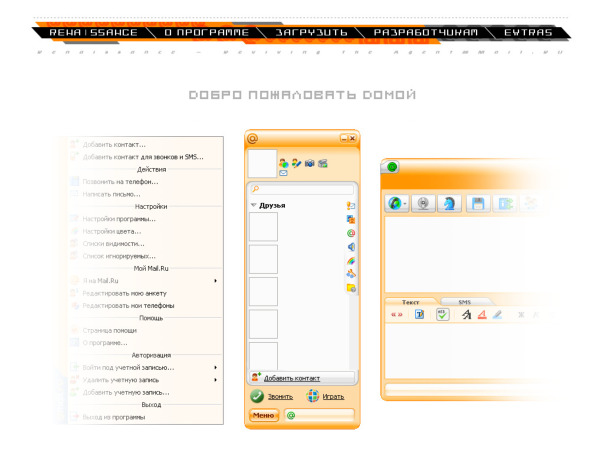Click the green checkmark call icon

(257, 396)
